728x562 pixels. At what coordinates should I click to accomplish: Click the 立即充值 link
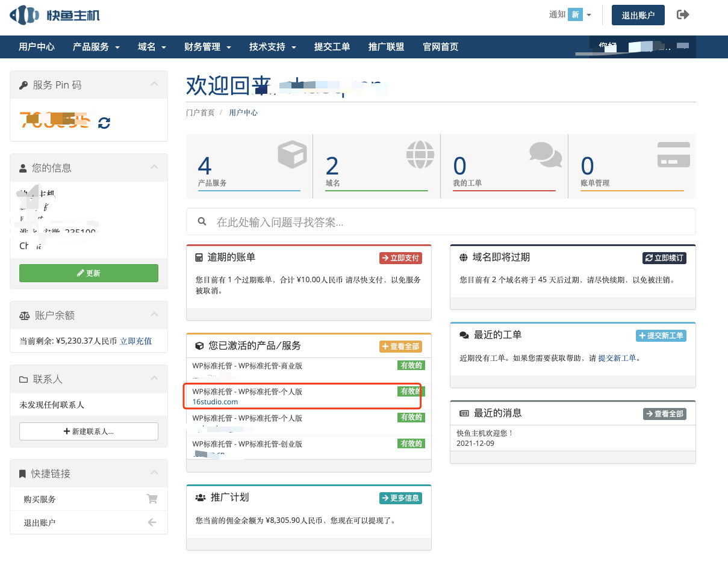tap(135, 341)
